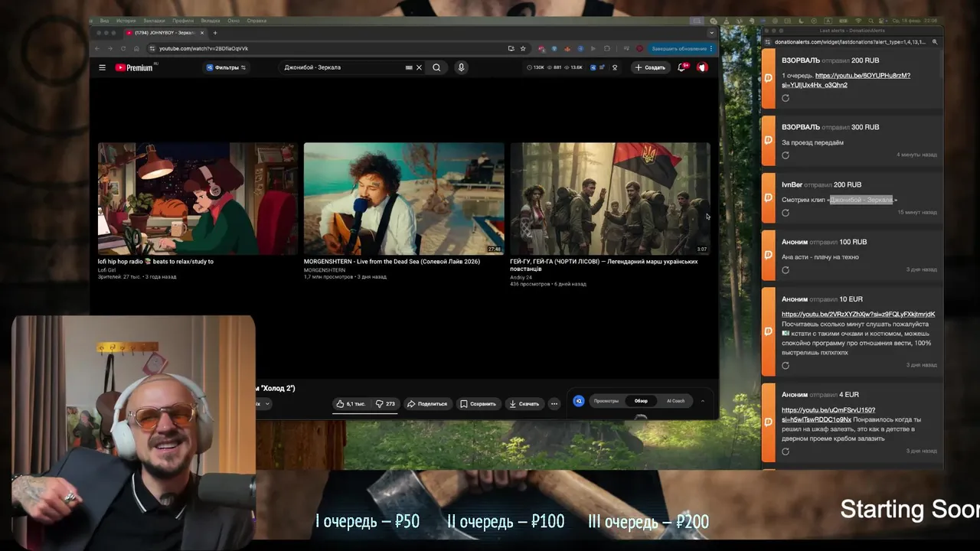The image size is (980, 551).
Task: Click the Создать create button
Action: 649,67
